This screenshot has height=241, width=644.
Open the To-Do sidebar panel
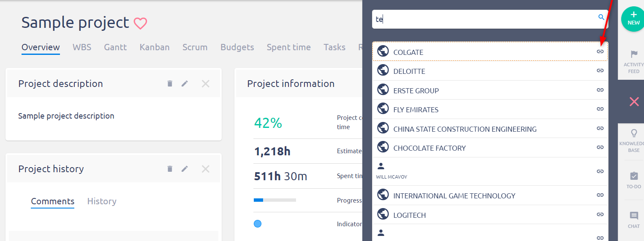coord(633,180)
